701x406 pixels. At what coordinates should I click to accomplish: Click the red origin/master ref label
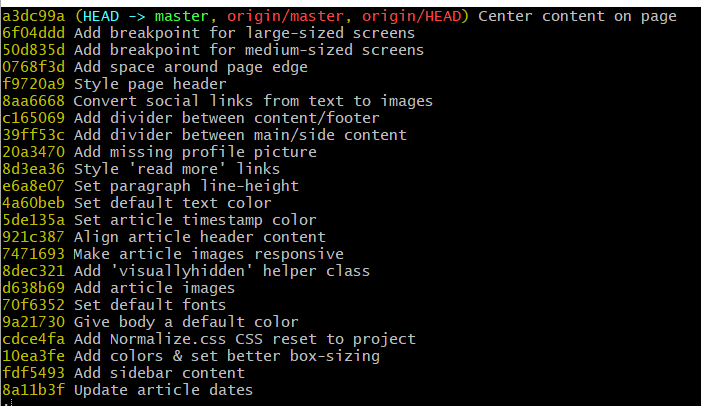pos(285,16)
